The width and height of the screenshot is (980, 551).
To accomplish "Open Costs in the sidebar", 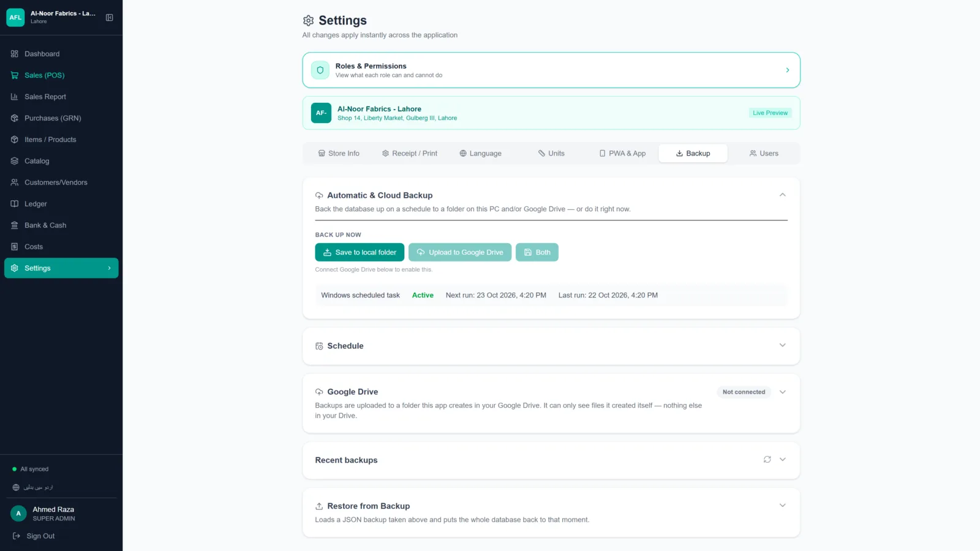I will [x=61, y=247].
